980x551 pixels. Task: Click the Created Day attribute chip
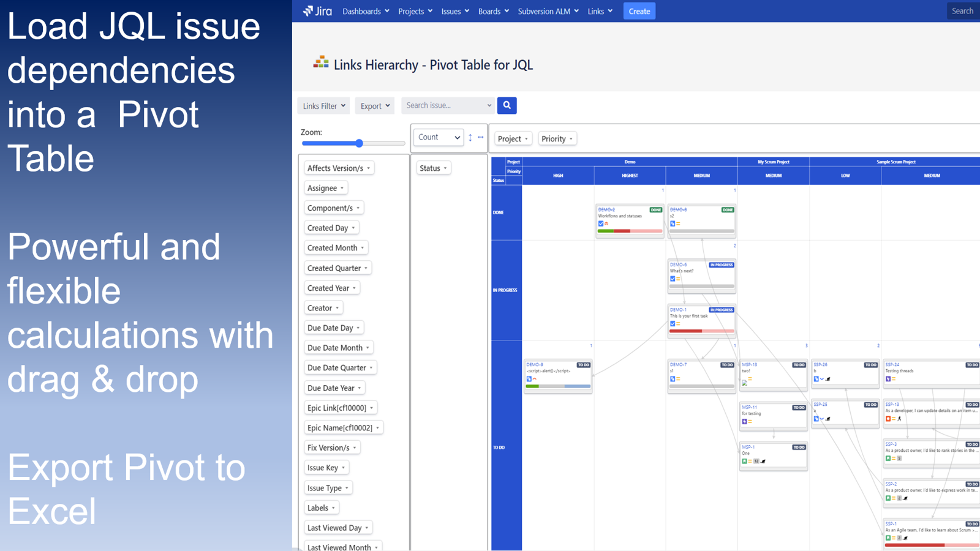(x=331, y=228)
